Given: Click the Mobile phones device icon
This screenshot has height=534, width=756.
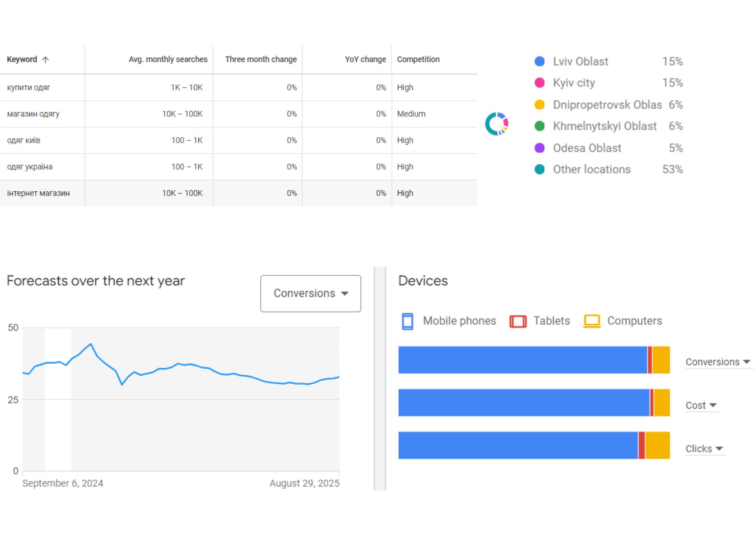Looking at the screenshot, I should [x=407, y=321].
